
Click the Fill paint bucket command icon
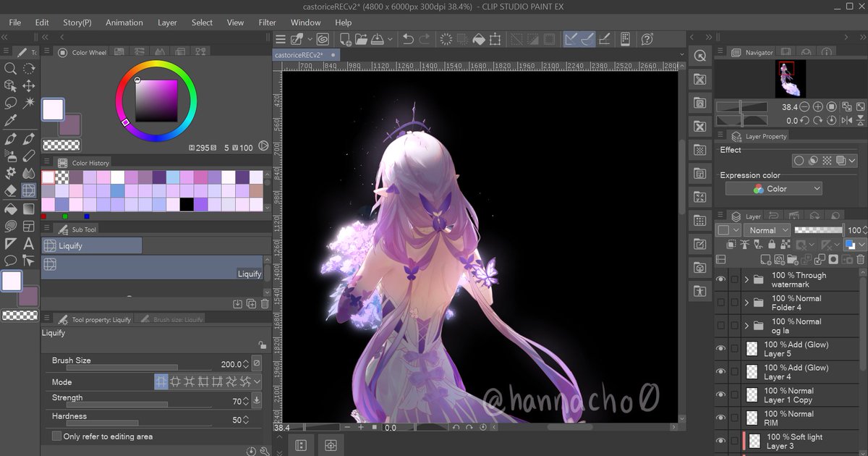(x=479, y=39)
